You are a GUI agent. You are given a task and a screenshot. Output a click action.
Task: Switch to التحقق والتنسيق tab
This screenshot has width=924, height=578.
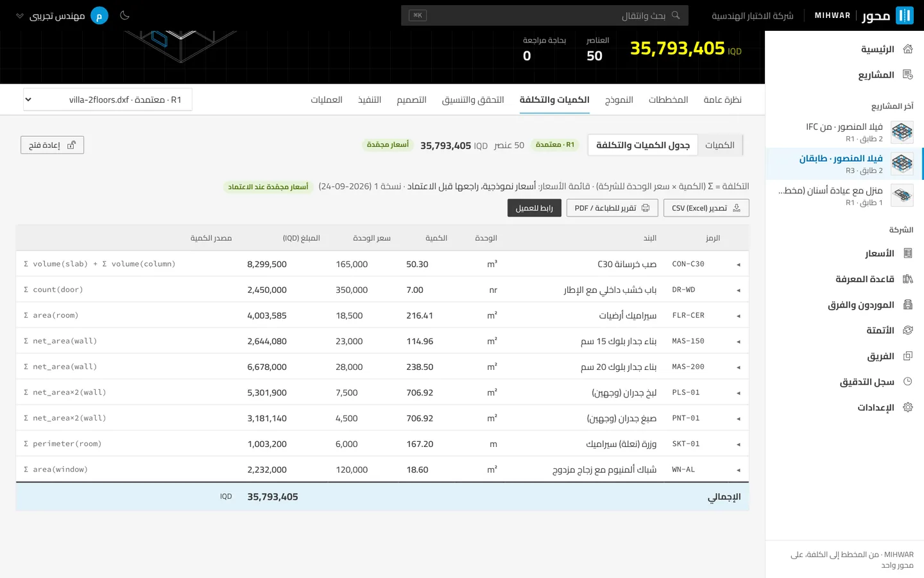473,100
